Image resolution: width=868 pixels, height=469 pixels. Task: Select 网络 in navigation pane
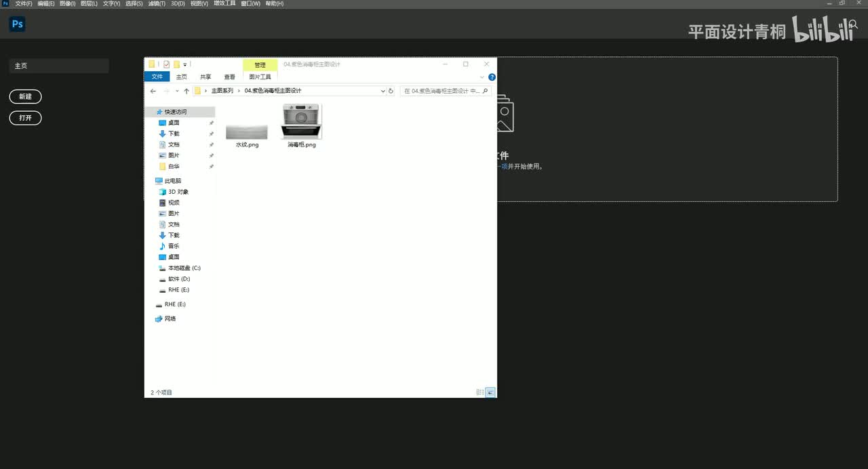170,319
